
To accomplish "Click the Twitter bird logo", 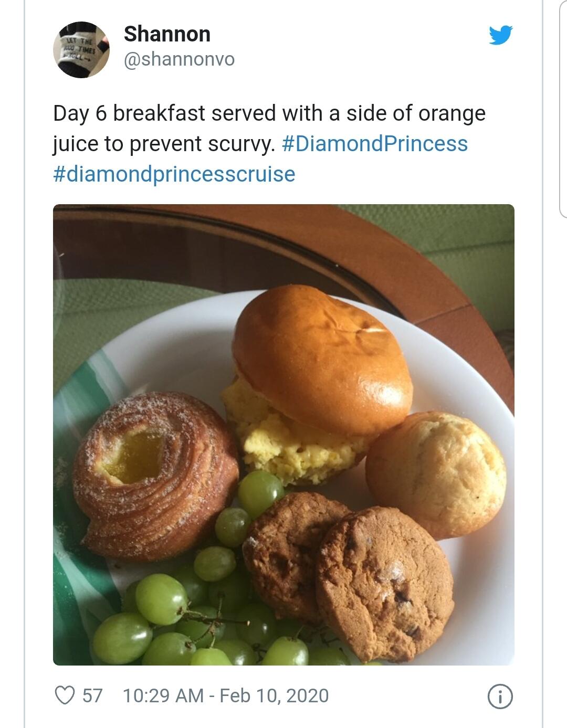I will (500, 35).
